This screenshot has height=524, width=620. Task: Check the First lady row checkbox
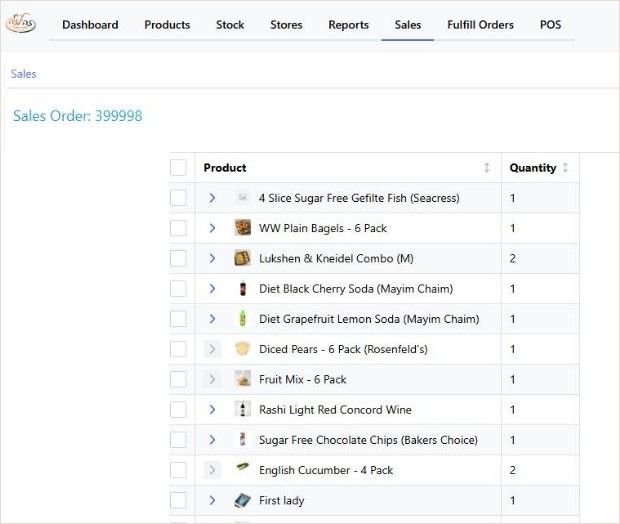[x=178, y=500]
